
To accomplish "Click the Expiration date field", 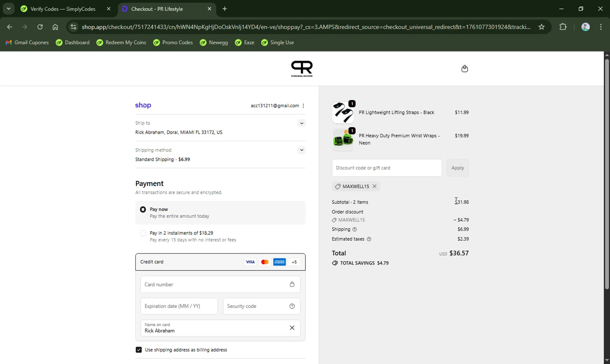I will pyautogui.click(x=179, y=306).
